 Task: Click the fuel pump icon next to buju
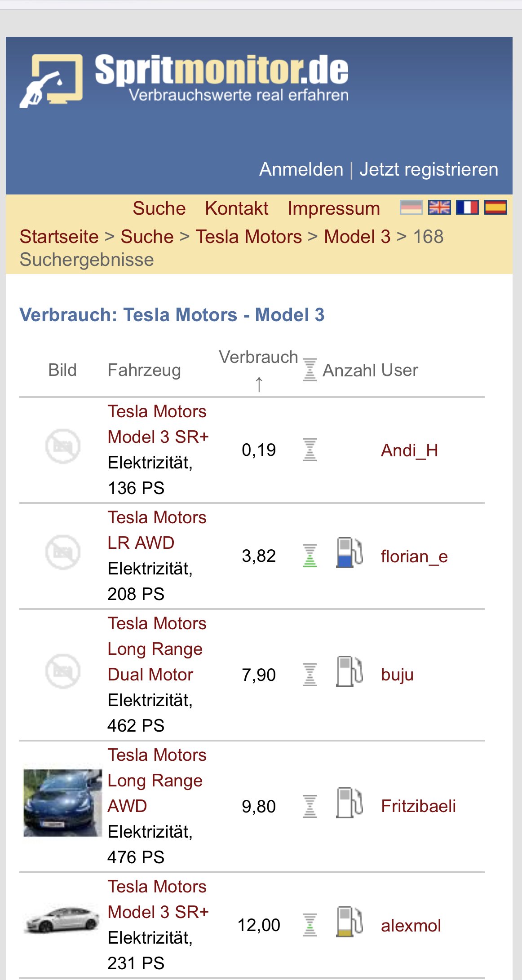[349, 671]
